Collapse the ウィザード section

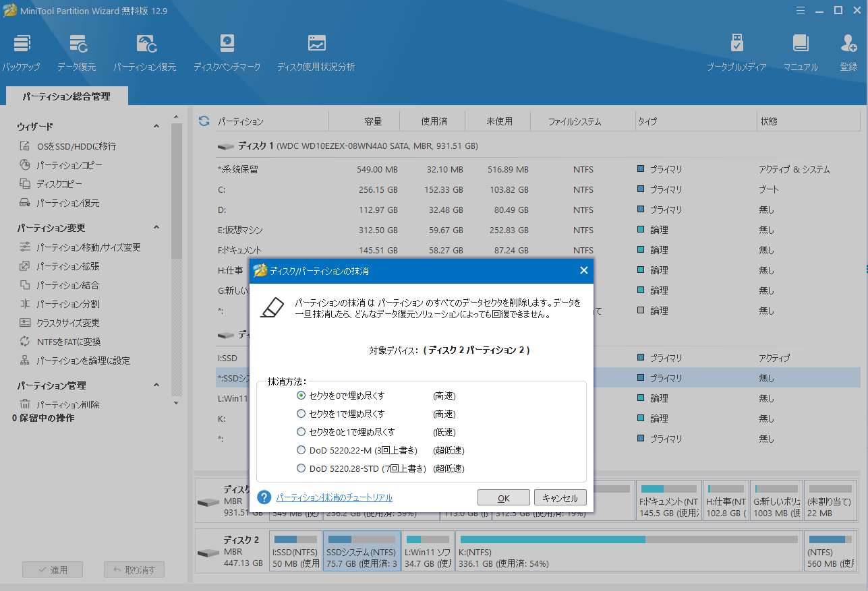coord(156,127)
